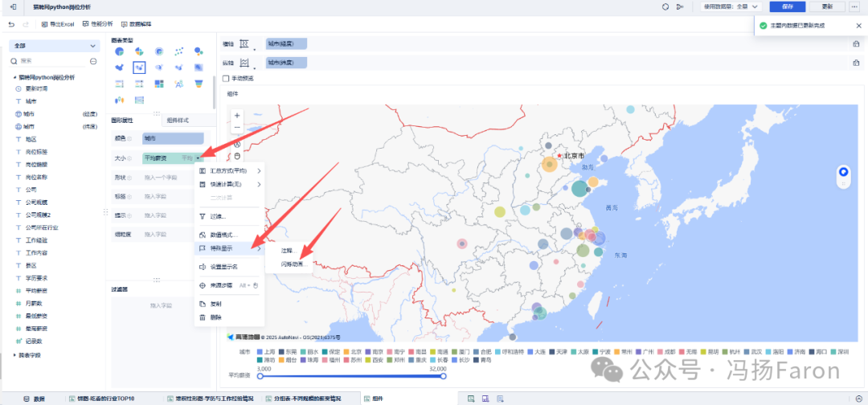Click the 更新 button in top bar
The height and width of the screenshot is (405, 868).
tap(826, 6)
